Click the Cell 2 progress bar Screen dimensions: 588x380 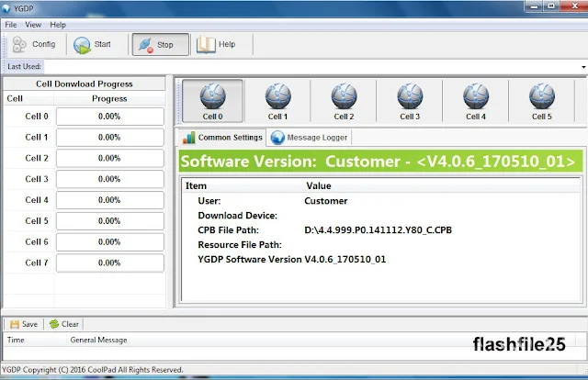click(x=110, y=158)
